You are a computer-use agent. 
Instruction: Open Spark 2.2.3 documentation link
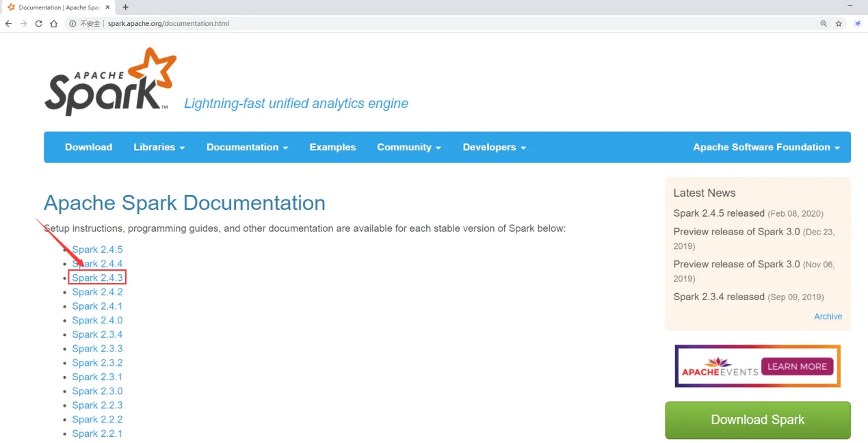(97, 405)
